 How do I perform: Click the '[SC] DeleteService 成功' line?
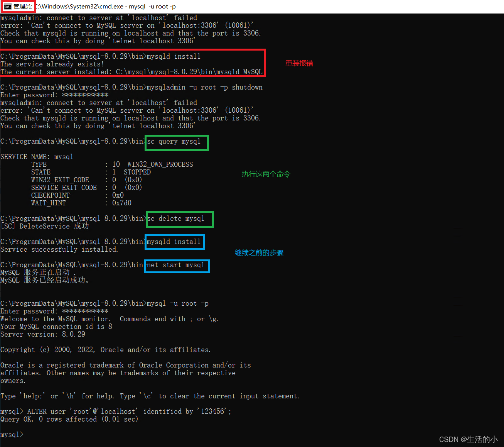pos(45,226)
